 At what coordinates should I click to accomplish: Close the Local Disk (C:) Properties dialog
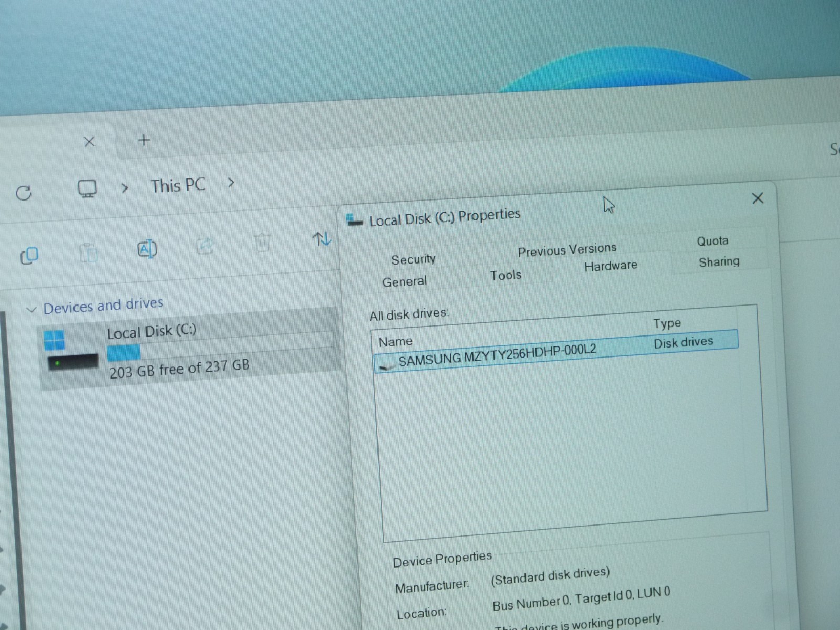[758, 198]
